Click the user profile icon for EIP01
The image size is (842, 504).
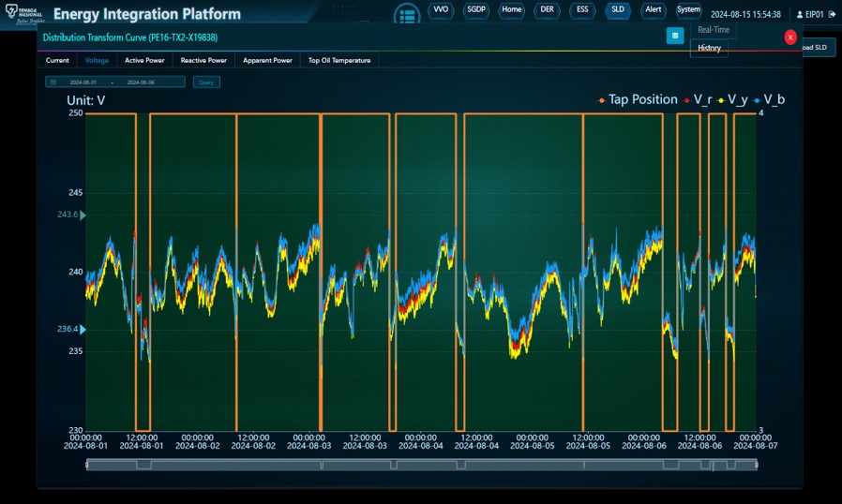799,15
